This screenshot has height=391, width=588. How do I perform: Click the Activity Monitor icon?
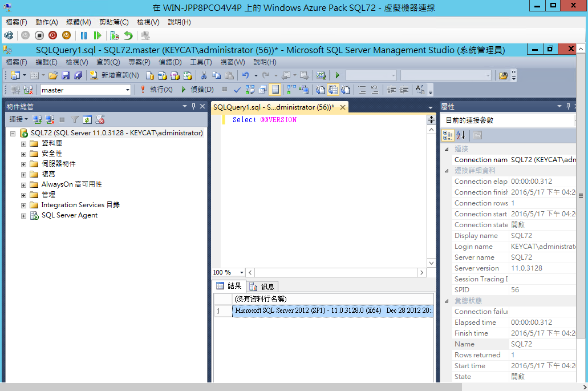pos(321,75)
